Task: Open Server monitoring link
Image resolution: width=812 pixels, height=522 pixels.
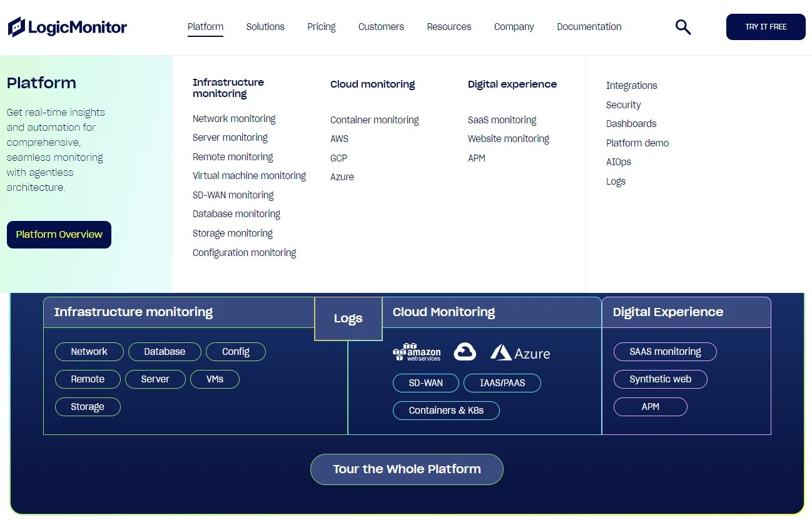Action: point(230,138)
